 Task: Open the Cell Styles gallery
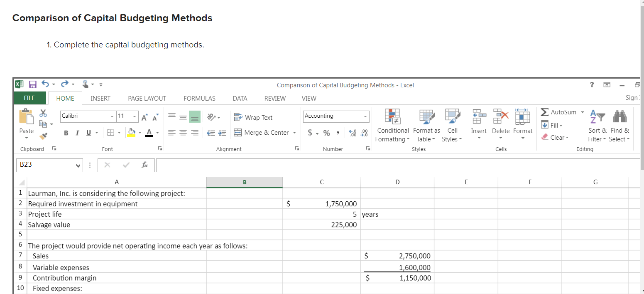452,125
